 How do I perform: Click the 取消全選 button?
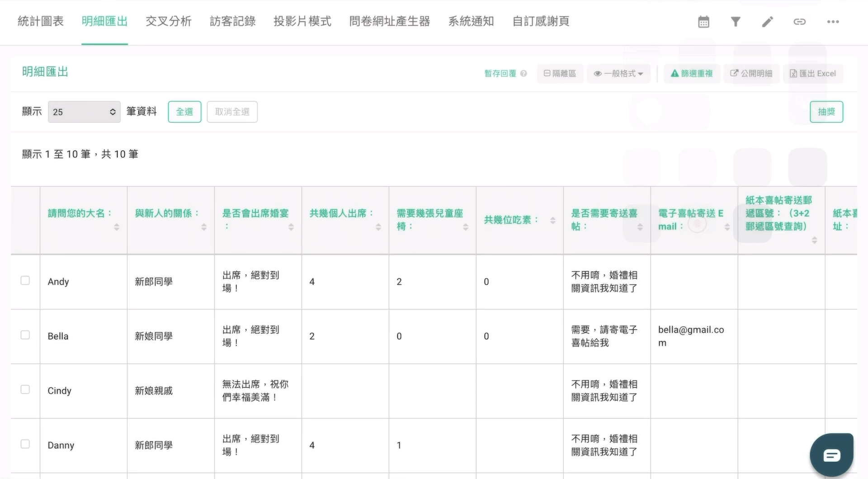232,112
